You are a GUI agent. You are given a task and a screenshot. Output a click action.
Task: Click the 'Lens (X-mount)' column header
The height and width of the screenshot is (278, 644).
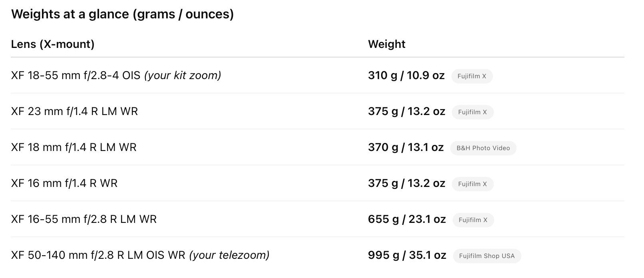point(53,44)
